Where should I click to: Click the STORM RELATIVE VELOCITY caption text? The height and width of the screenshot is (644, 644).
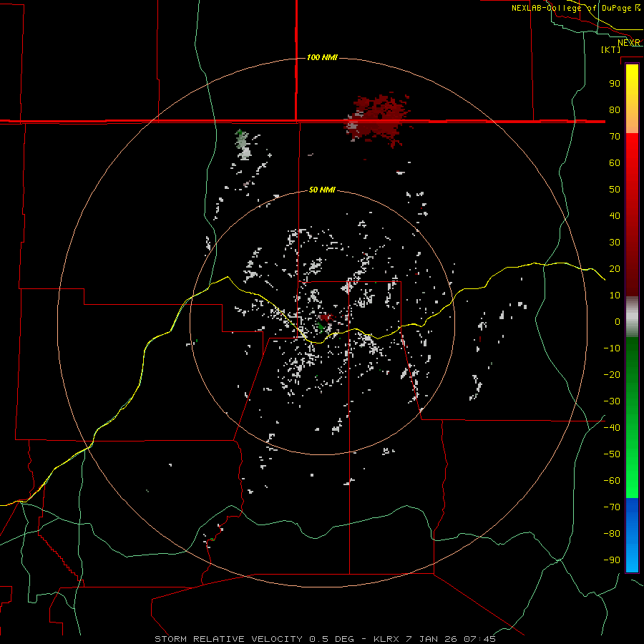(228, 639)
